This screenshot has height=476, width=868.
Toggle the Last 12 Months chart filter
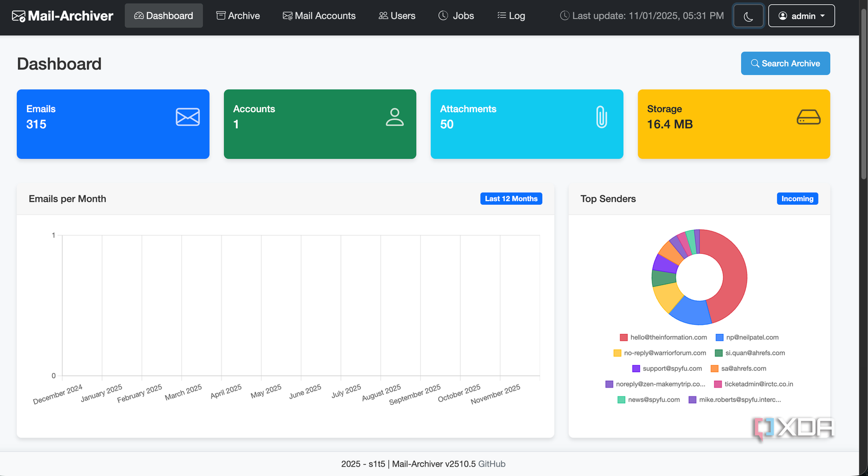coord(511,199)
